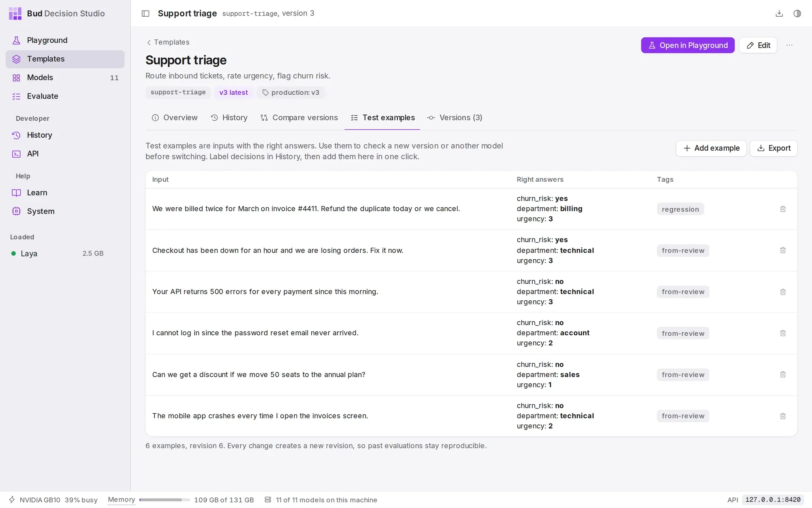Toggle the sidebar panel icon
The width and height of the screenshot is (812, 508).
coord(145,13)
